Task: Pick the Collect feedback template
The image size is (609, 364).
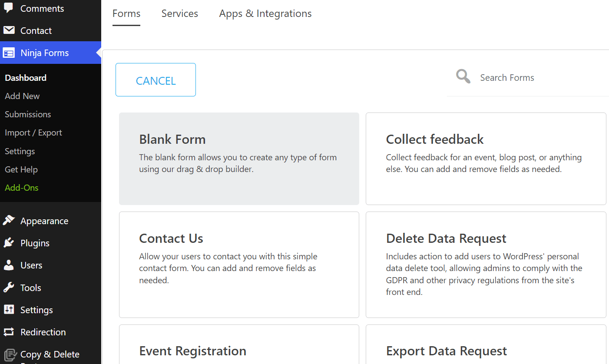Action: (486, 159)
